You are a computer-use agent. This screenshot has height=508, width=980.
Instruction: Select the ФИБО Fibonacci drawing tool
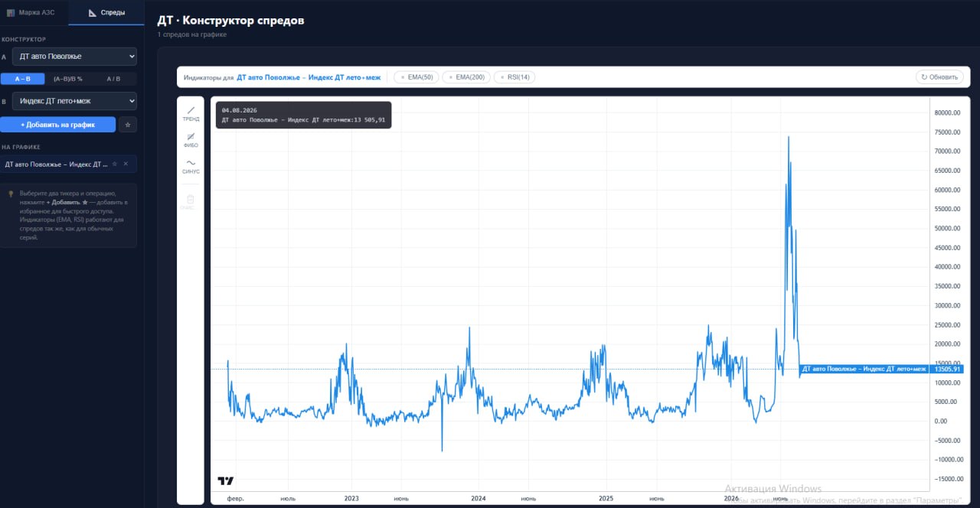[x=191, y=139]
